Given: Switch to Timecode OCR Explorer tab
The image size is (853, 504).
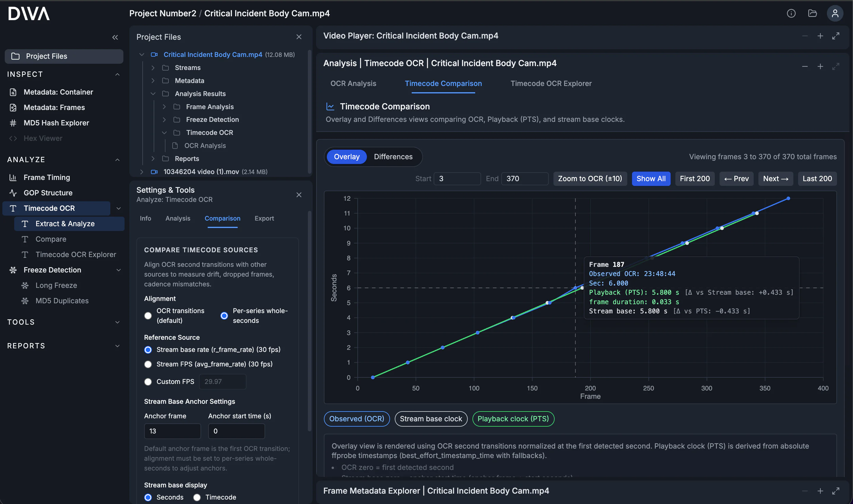Looking at the screenshot, I should pyautogui.click(x=551, y=83).
